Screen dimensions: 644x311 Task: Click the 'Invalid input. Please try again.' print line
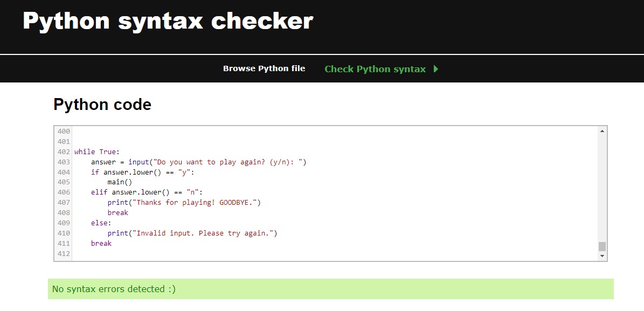(x=192, y=233)
